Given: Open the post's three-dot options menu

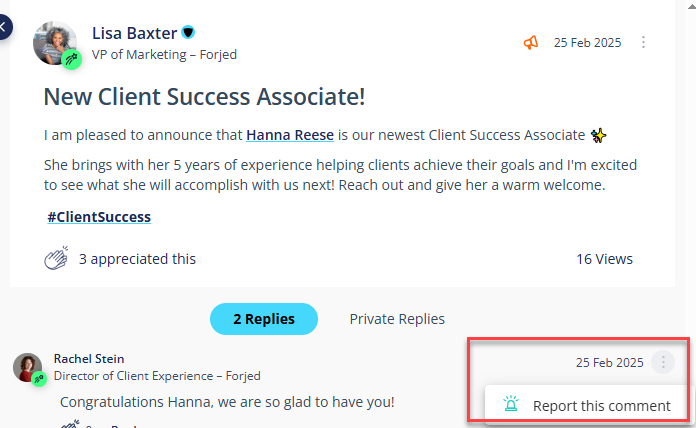Looking at the screenshot, I should point(643,42).
